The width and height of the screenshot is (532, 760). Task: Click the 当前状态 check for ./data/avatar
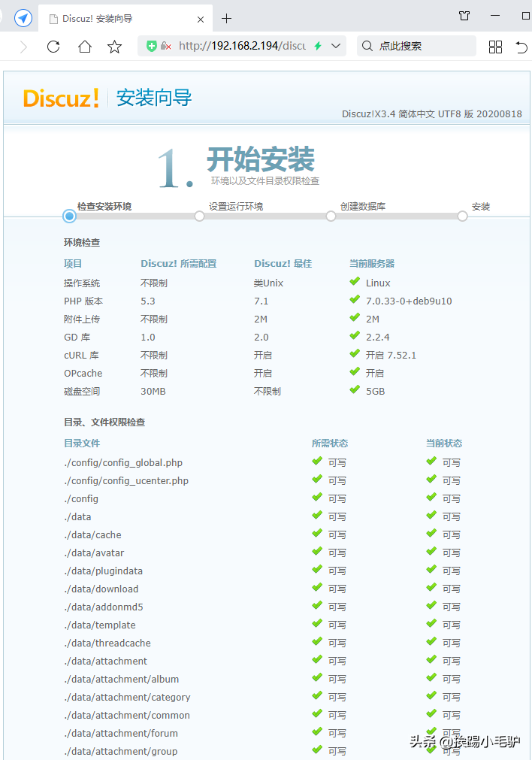coord(431,551)
